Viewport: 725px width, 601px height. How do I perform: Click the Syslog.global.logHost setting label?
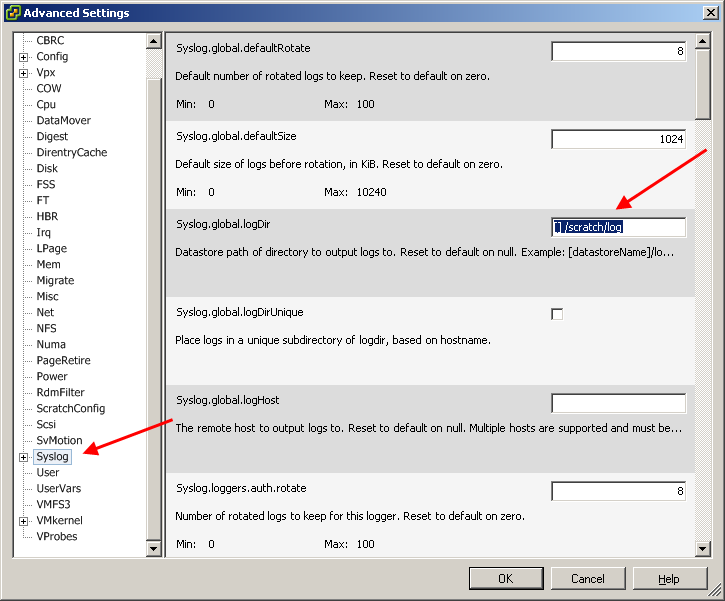(227, 400)
